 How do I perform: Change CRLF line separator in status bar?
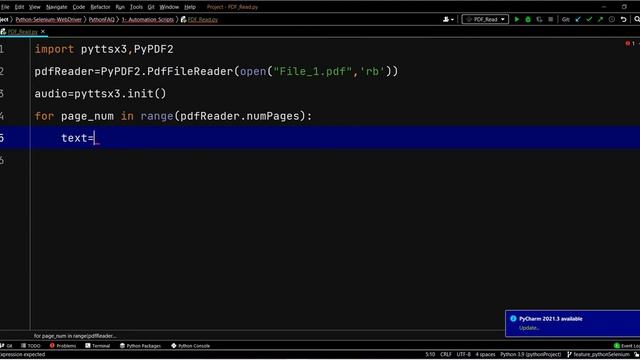click(x=446, y=354)
